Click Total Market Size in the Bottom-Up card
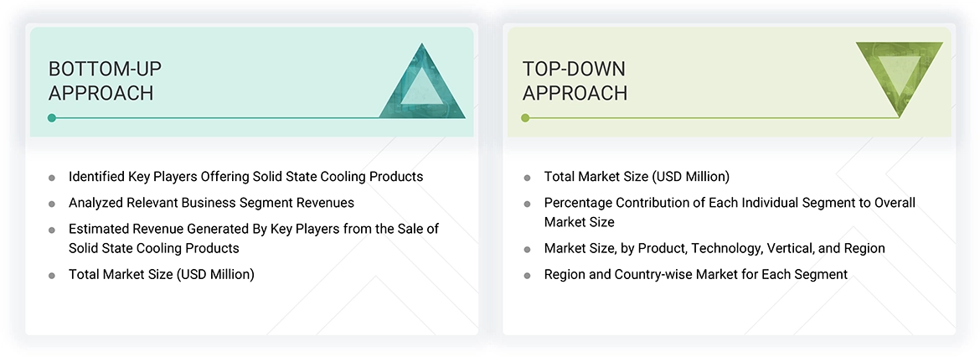The image size is (980, 357). point(161,274)
